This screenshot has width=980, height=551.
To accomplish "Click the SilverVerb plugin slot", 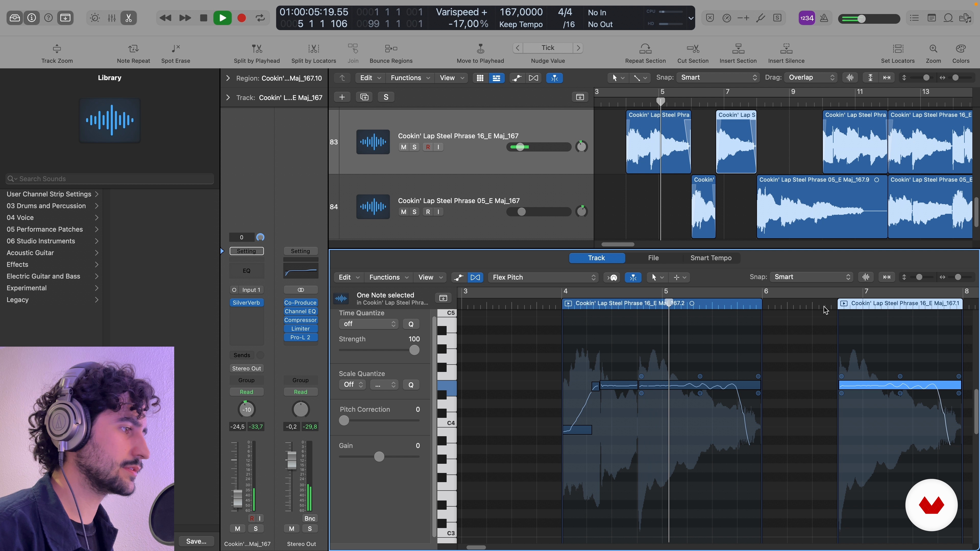I will (246, 303).
